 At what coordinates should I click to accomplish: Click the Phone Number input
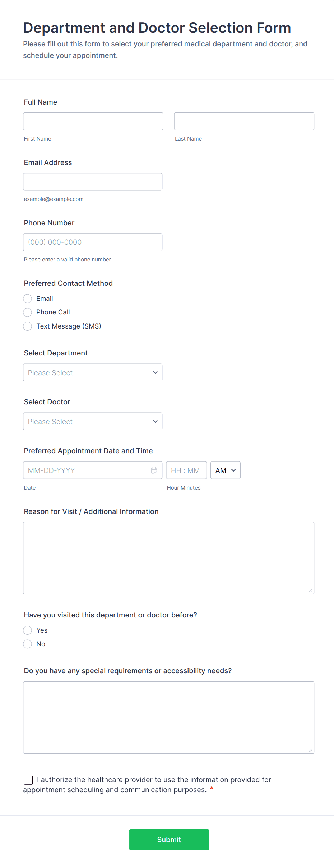(93, 242)
